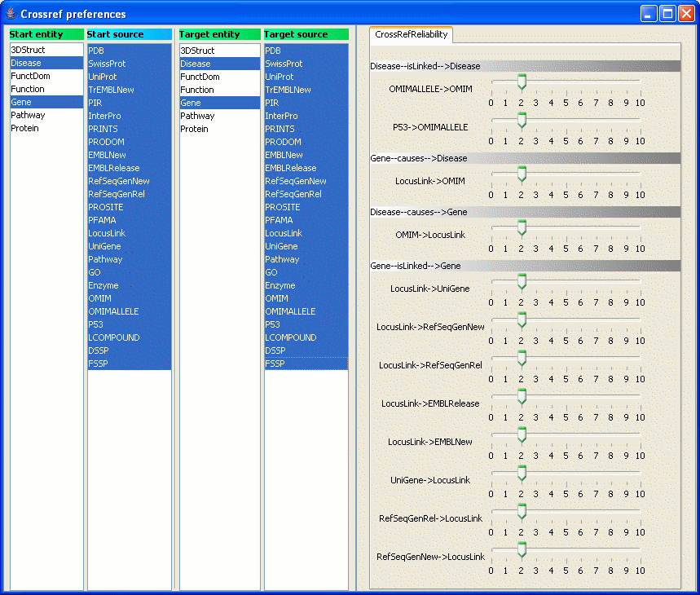Click the OMIMALLELE->OMIM reliability slider
This screenshot has width=700, height=595.
(566, 90)
